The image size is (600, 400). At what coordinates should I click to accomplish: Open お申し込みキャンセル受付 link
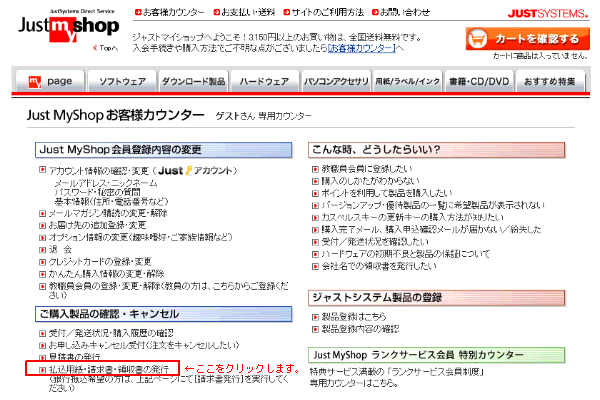144,345
